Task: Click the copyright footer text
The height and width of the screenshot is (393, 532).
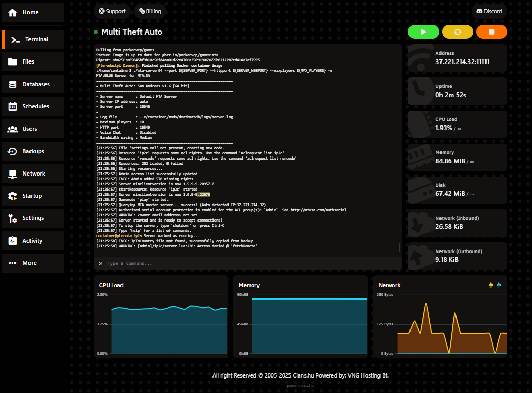Action: pyautogui.click(x=300, y=376)
